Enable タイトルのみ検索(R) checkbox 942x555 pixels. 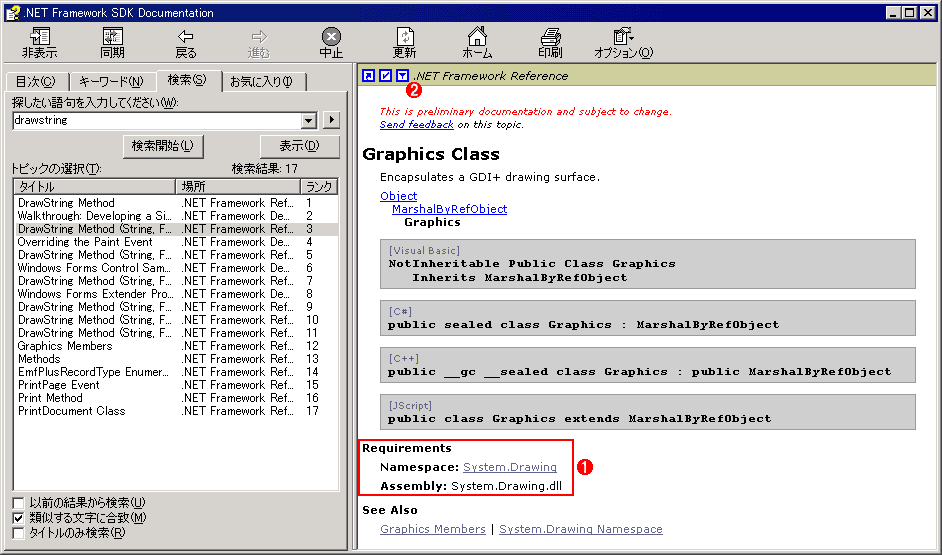pyautogui.click(x=19, y=533)
